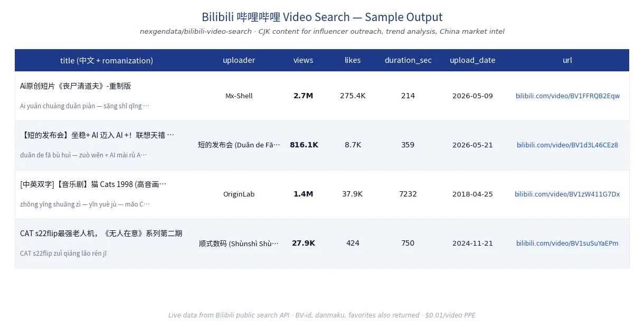This screenshot has width=644, height=327.
Task: Click the likes column header
Action: (353, 60)
